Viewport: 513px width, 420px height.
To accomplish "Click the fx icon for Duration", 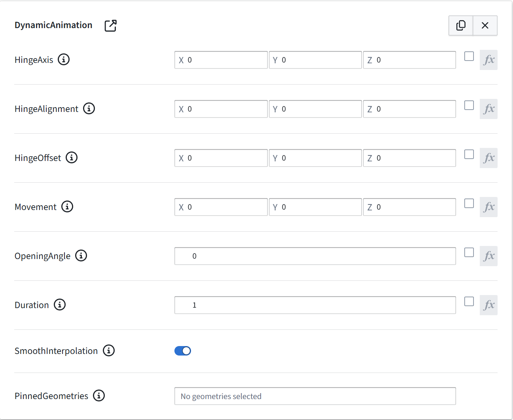I will (x=488, y=305).
